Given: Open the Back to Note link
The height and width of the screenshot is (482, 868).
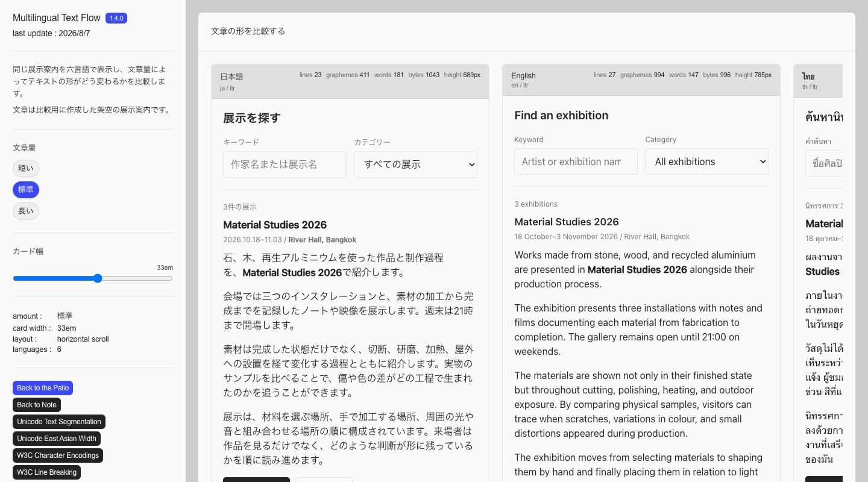Looking at the screenshot, I should 37,405.
